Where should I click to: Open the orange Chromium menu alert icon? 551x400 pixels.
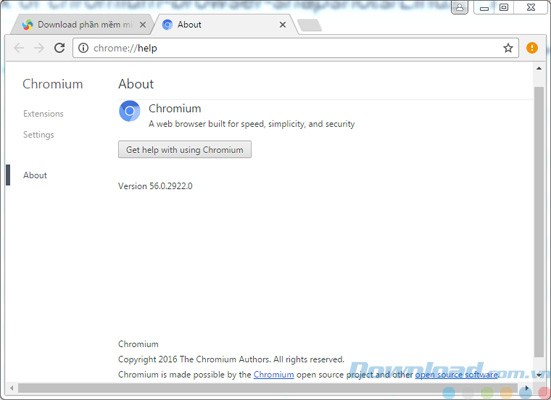pos(532,48)
